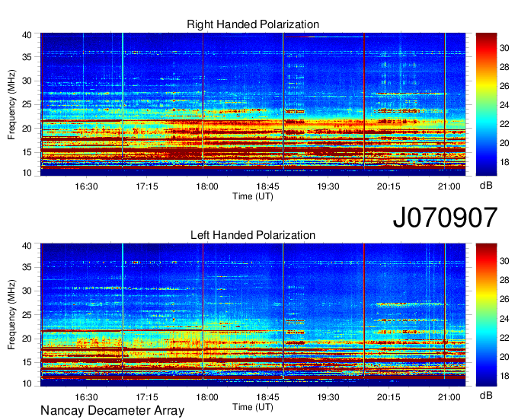Click the 'Left Handed Polarization' plot title
This screenshot has height=420, width=518.
tap(253, 235)
